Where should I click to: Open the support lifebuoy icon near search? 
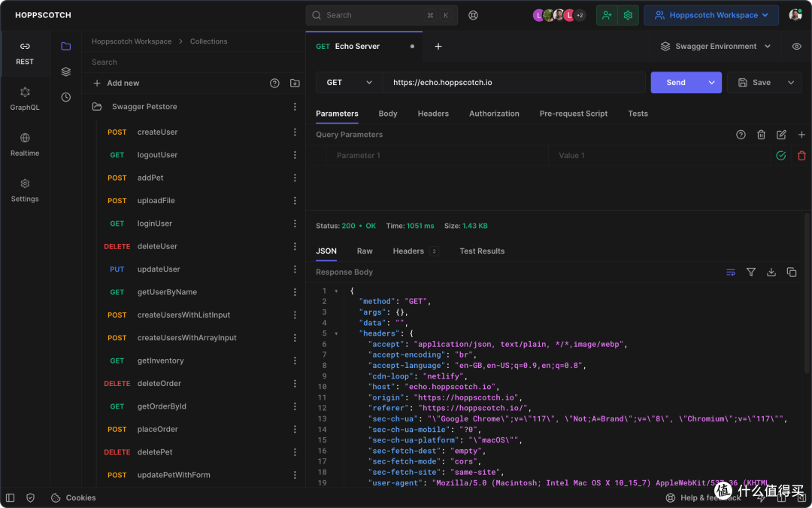[473, 15]
